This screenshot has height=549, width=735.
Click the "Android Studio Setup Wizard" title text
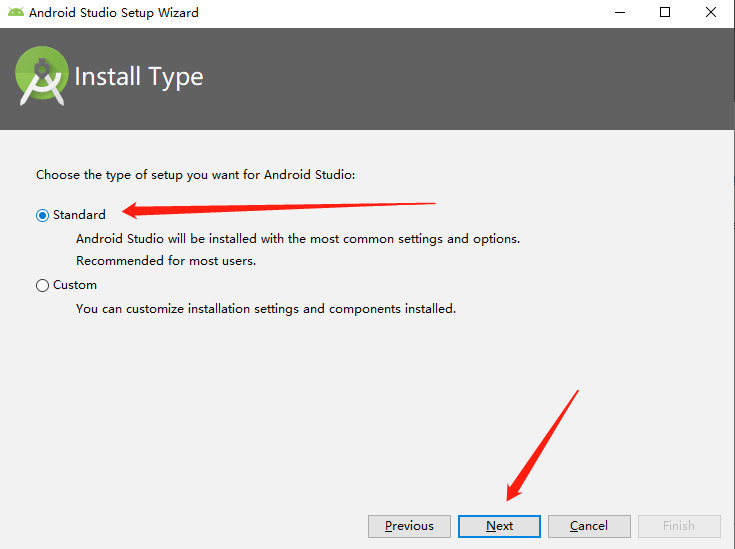click(x=114, y=13)
